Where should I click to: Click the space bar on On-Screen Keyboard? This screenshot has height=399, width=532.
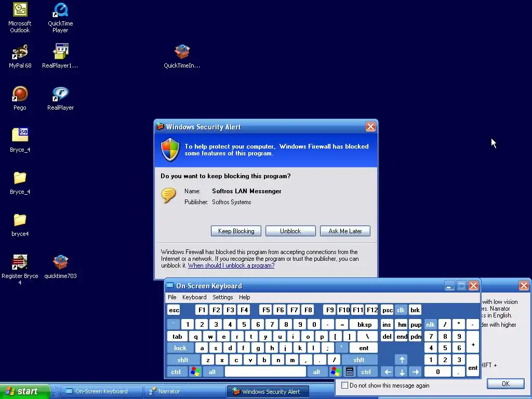tap(265, 372)
